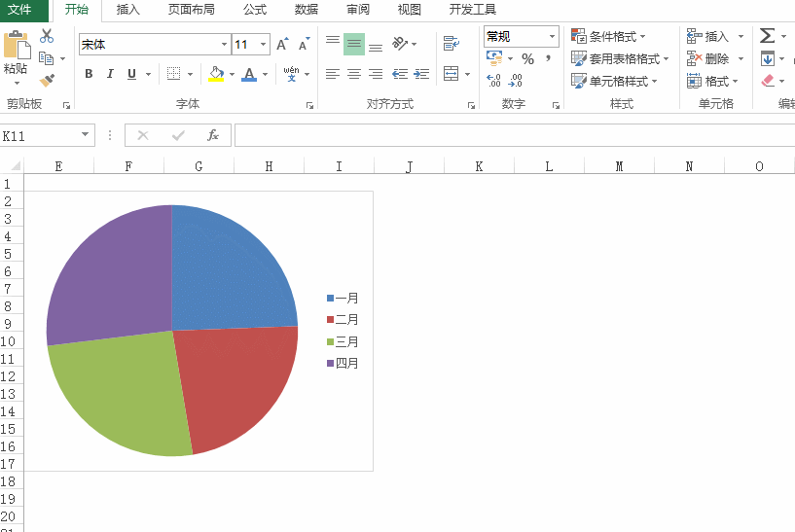Apply percent style

pos(527,59)
